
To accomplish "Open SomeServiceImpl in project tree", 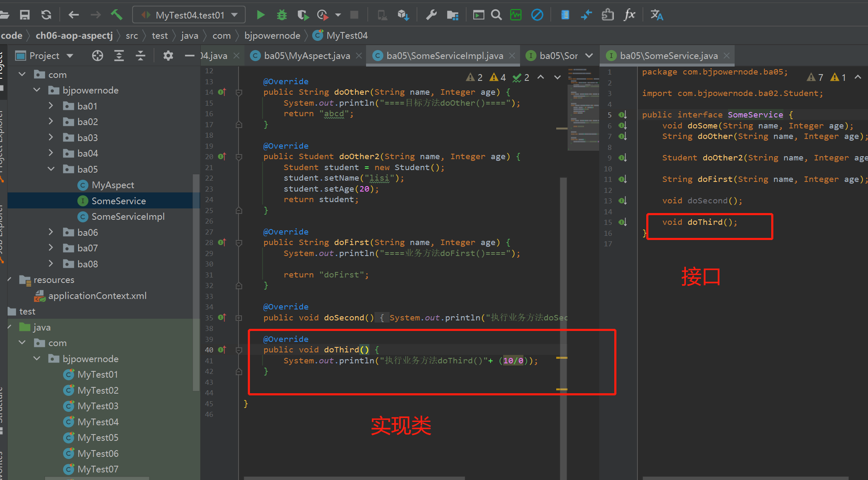I will click(128, 216).
